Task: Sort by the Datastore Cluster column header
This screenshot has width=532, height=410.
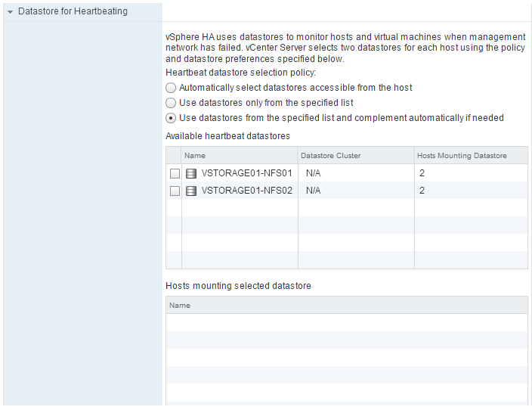Action: click(x=355, y=156)
